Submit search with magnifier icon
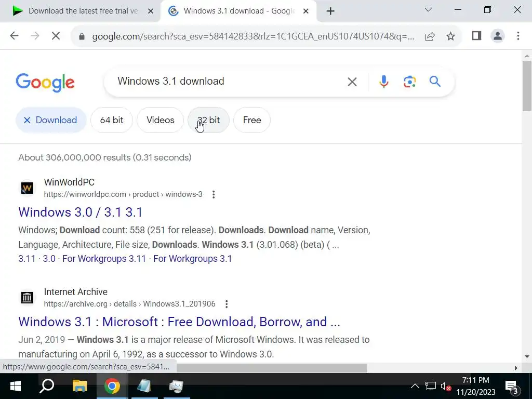532x399 pixels. [435, 82]
